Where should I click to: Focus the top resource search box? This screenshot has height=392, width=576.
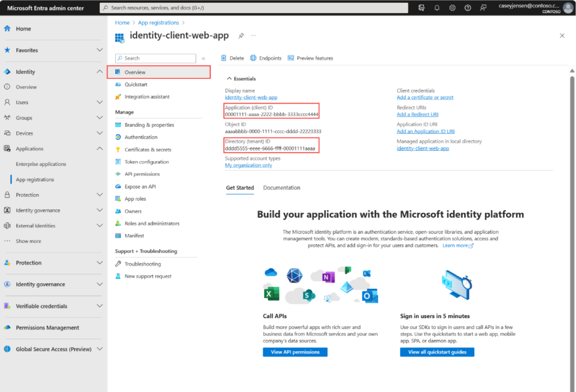pos(254,8)
